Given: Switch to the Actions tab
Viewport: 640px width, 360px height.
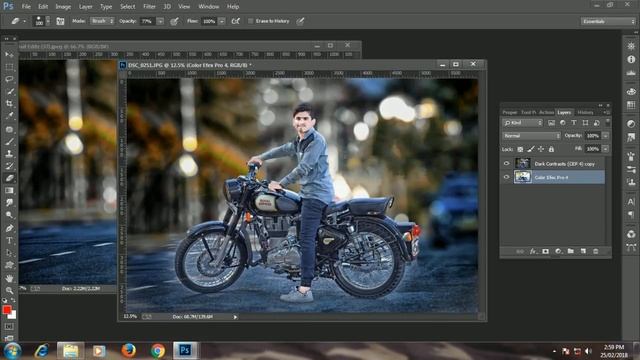Looking at the screenshot, I should pos(546,112).
